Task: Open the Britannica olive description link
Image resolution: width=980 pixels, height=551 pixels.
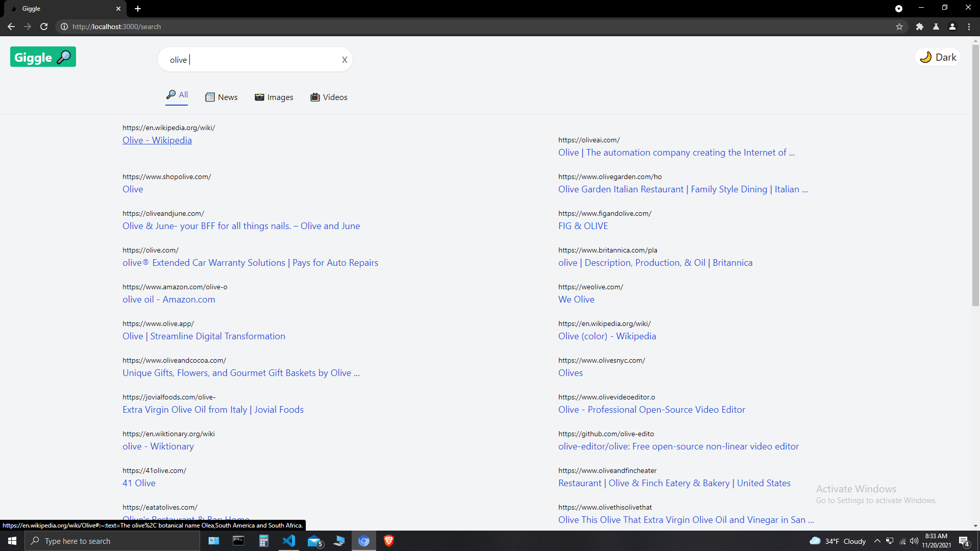Action: 655,263
